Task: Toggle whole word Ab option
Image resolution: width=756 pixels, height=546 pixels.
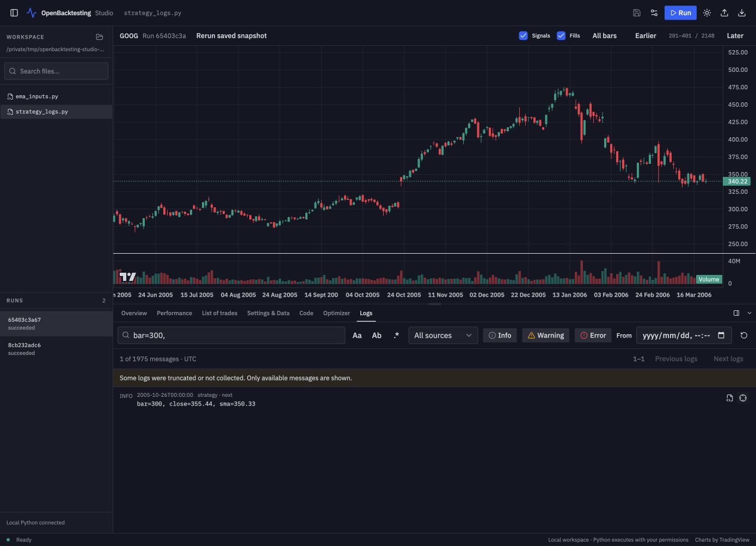Action: [377, 335]
